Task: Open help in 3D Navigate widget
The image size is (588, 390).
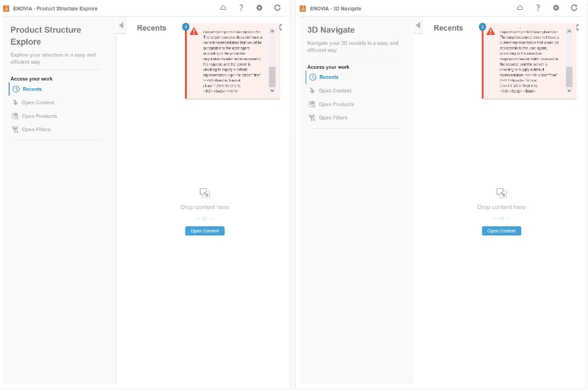Action: point(538,8)
